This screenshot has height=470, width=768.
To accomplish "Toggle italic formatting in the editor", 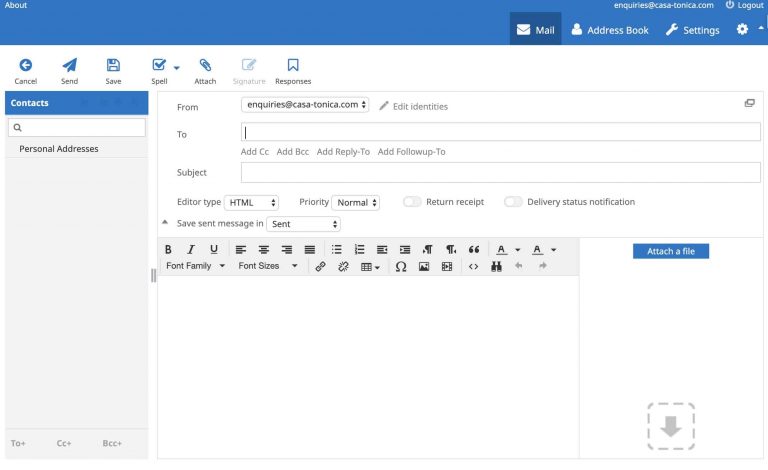I will coord(191,250).
